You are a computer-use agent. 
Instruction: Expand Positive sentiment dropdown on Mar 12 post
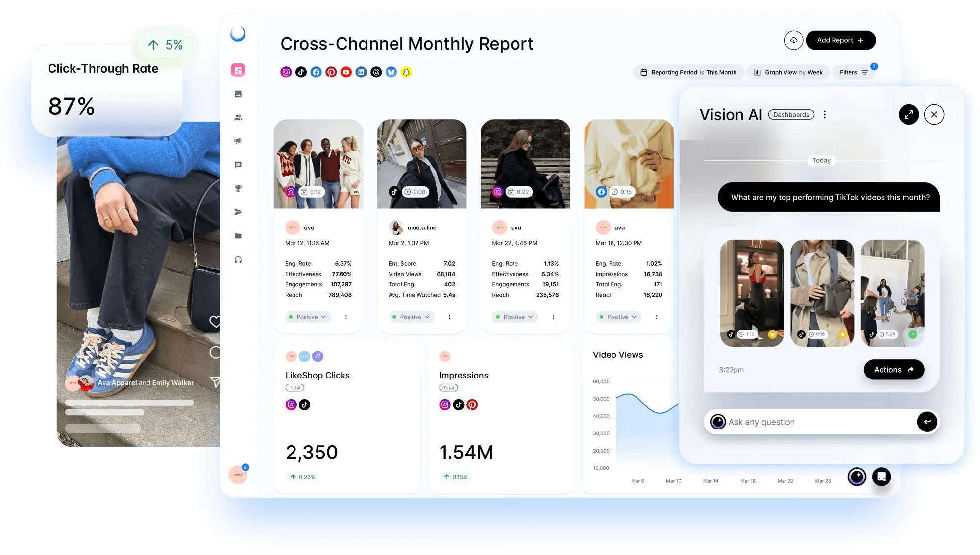point(308,317)
